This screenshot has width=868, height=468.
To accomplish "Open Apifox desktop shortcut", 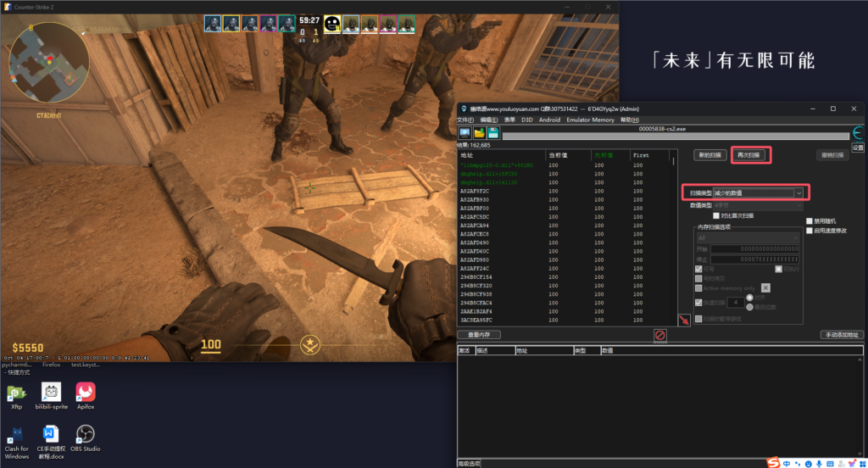I will pos(86,397).
